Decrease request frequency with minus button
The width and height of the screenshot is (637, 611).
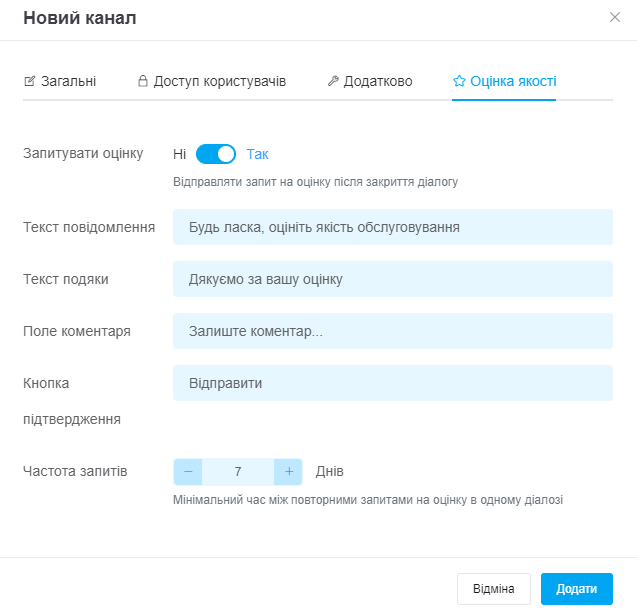pyautogui.click(x=188, y=471)
